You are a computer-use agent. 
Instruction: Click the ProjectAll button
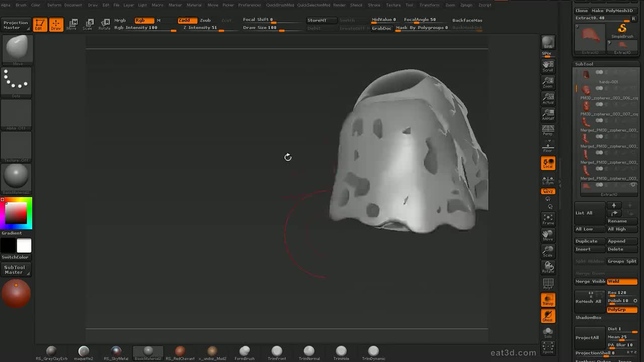(590, 337)
